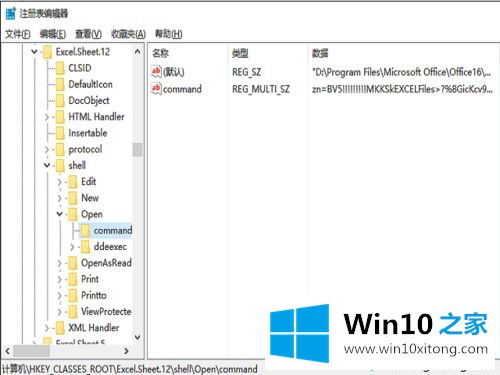Expand the New key node
Viewport: 500px width, 375px height.
coord(60,198)
